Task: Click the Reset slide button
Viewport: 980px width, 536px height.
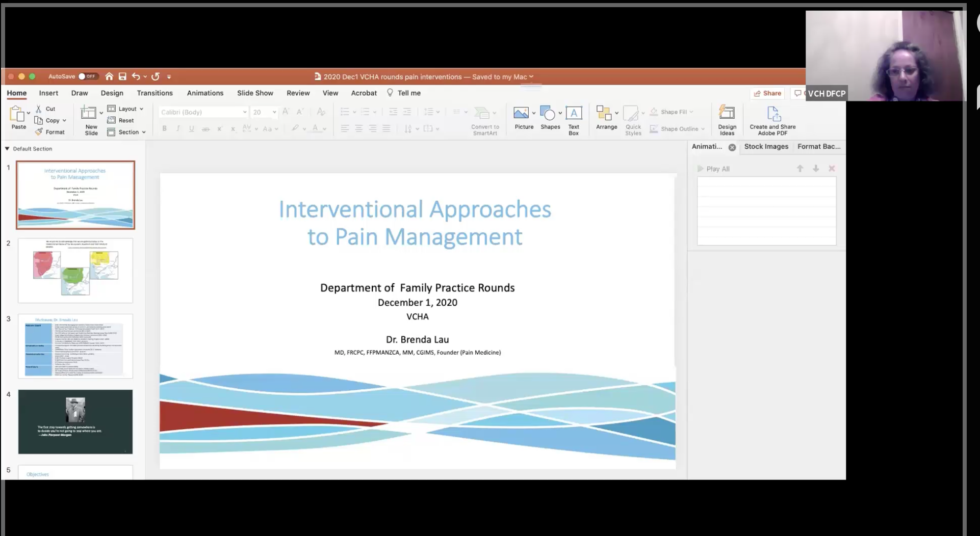Action: click(x=121, y=120)
